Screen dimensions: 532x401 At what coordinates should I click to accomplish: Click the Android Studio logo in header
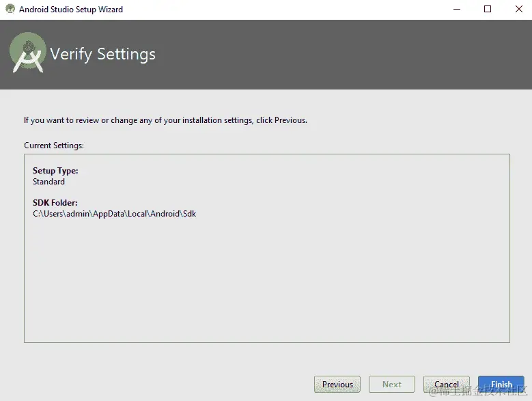tap(28, 53)
